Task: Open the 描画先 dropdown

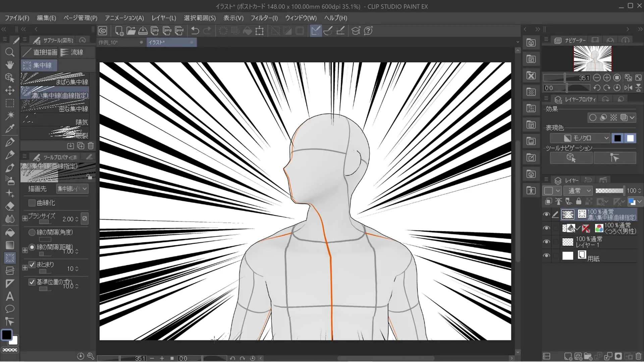Action: [72, 189]
